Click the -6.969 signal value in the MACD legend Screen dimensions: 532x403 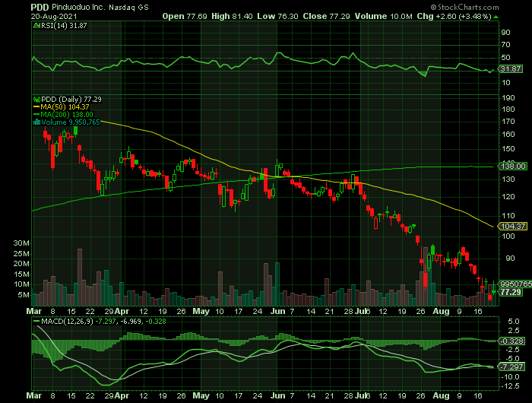click(131, 322)
